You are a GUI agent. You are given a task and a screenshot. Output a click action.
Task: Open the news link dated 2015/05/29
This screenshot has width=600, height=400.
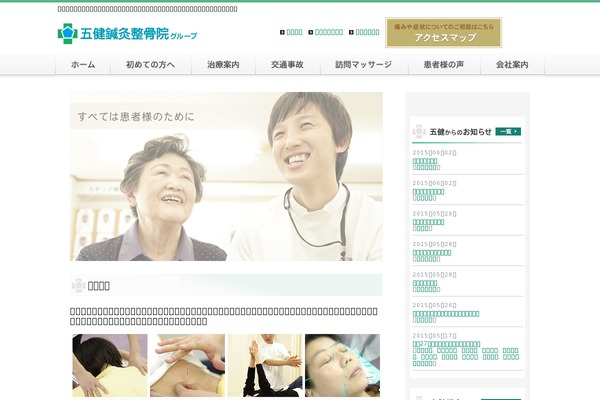point(428,222)
